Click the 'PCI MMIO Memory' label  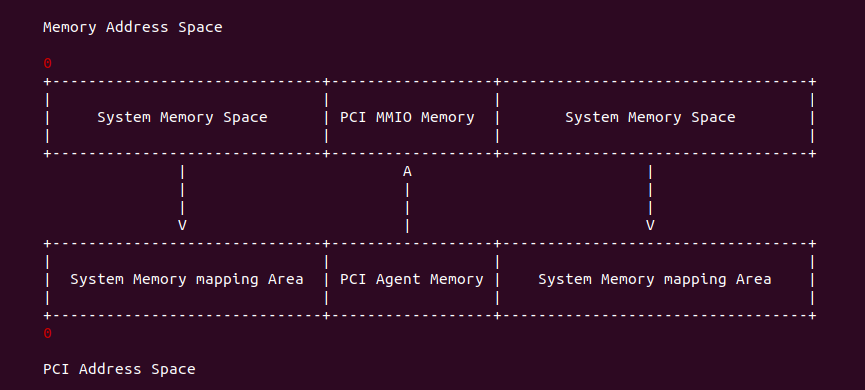tap(407, 117)
